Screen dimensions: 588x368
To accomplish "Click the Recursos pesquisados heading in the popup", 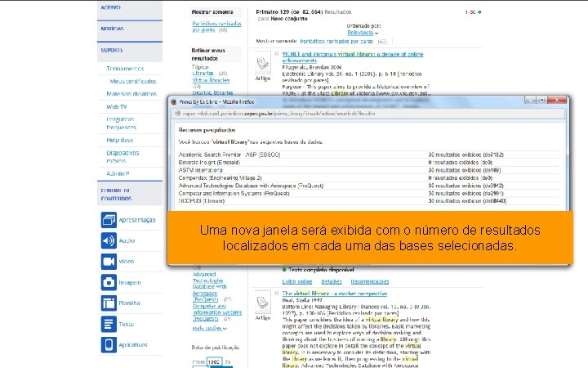I will click(x=207, y=130).
